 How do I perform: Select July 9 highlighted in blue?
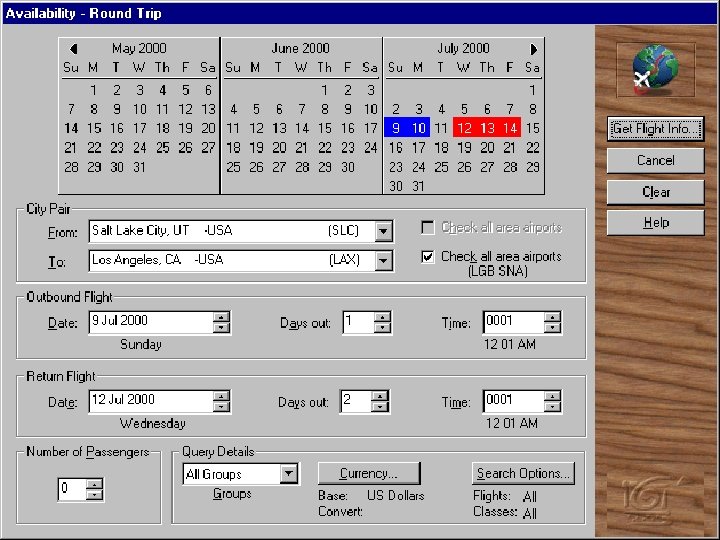click(x=396, y=128)
